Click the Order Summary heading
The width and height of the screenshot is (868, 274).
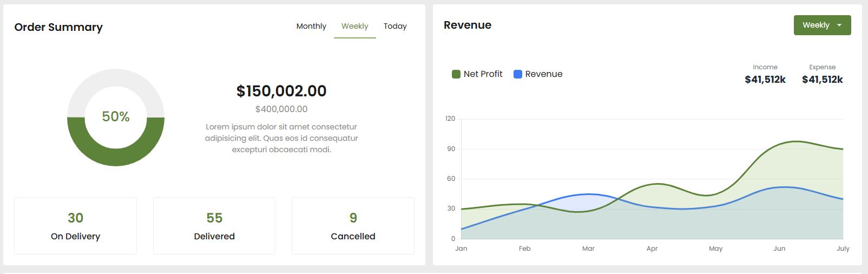58,27
